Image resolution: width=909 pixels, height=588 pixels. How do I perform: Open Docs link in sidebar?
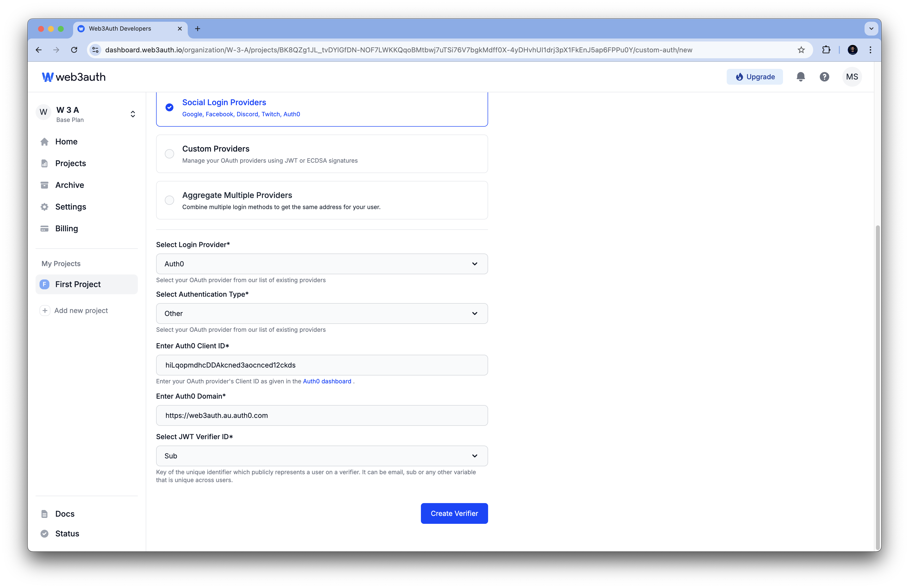point(64,514)
